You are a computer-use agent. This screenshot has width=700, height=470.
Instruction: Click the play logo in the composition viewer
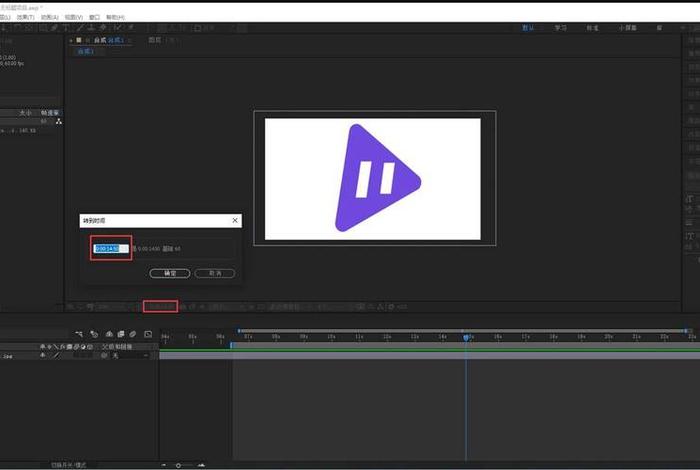click(x=377, y=179)
